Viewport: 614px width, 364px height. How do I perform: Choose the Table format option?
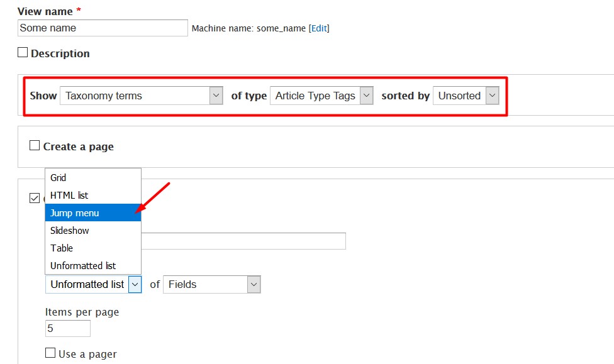pyautogui.click(x=93, y=248)
